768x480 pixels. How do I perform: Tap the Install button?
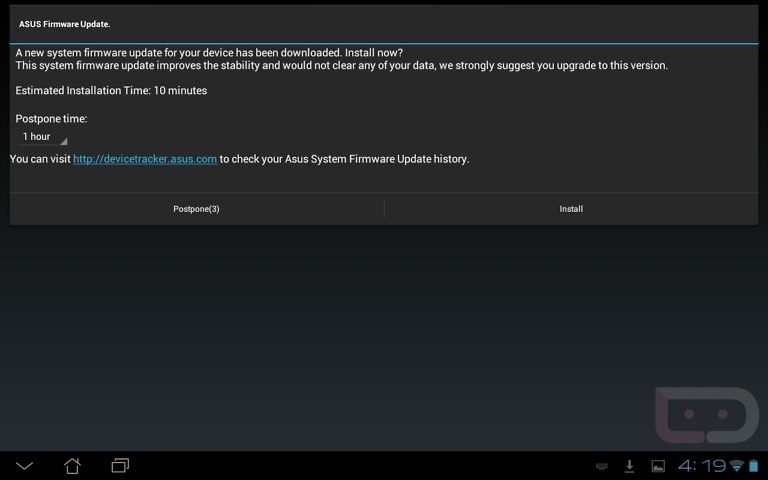click(571, 209)
